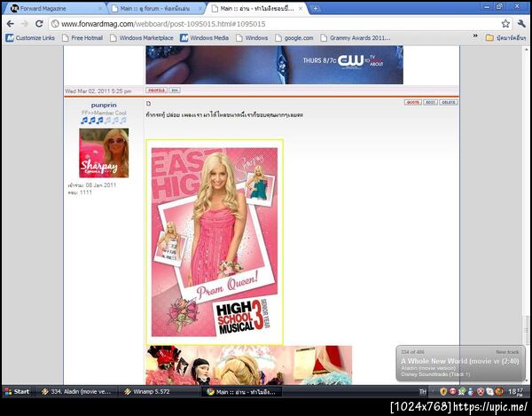This screenshot has width=532, height=416.
Task: Click the scrollbar up arrow
Action: (x=526, y=49)
